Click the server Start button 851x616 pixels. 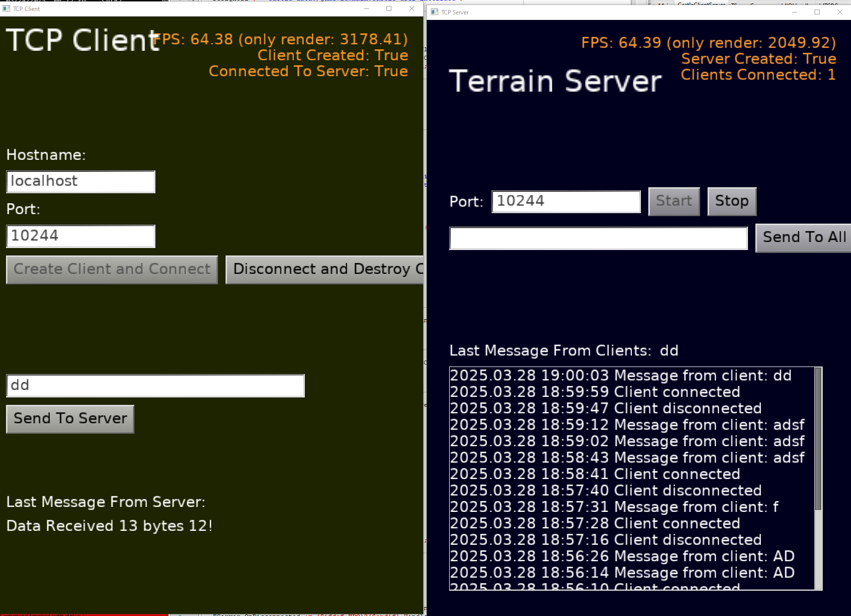click(x=674, y=202)
